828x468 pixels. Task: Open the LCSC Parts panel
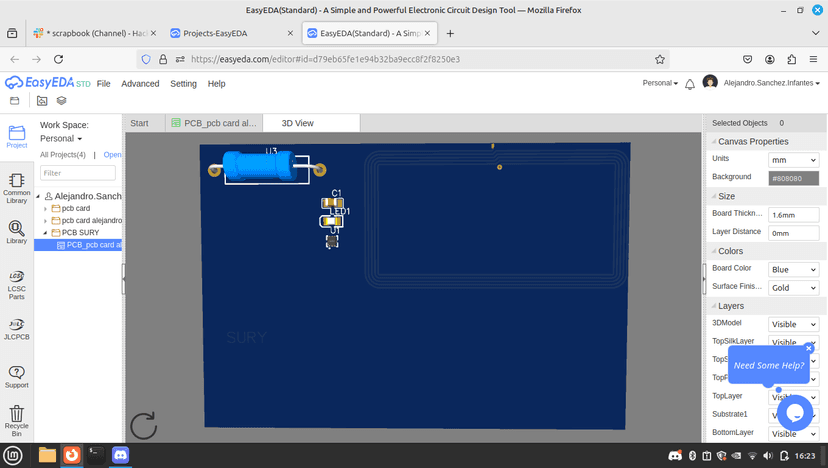[x=16, y=285]
